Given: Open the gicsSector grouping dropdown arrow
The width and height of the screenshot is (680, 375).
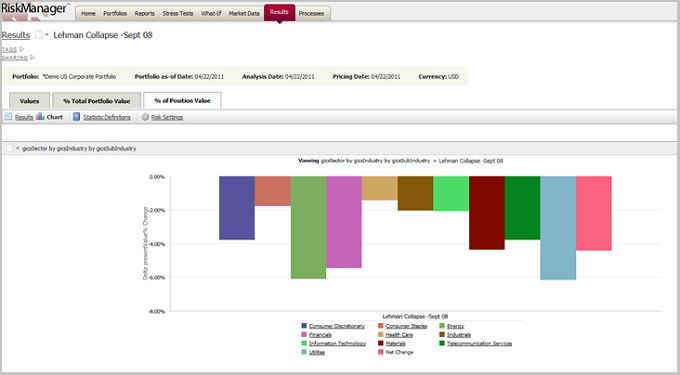Looking at the screenshot, I should click(x=18, y=149).
